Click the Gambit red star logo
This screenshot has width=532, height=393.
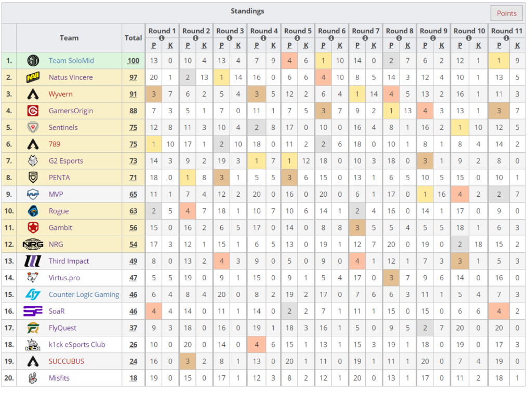click(33, 227)
